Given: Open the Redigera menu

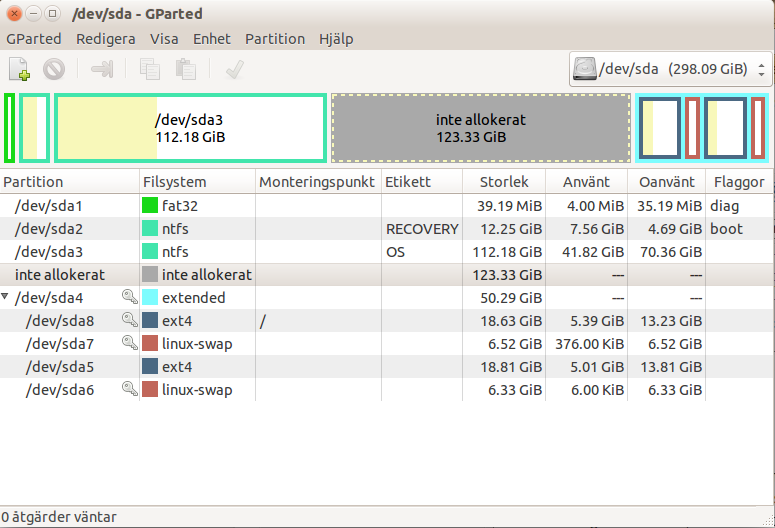Looking at the screenshot, I should click(x=106, y=39).
